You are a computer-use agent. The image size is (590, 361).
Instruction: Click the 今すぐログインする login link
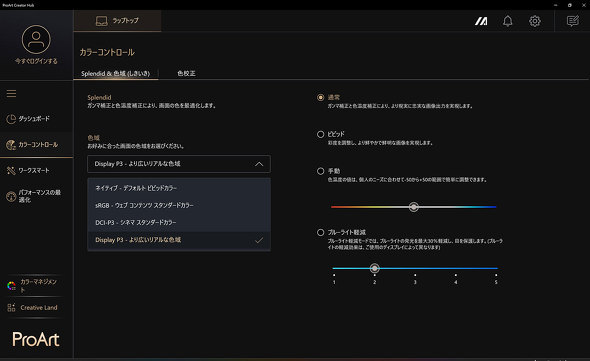[36, 61]
